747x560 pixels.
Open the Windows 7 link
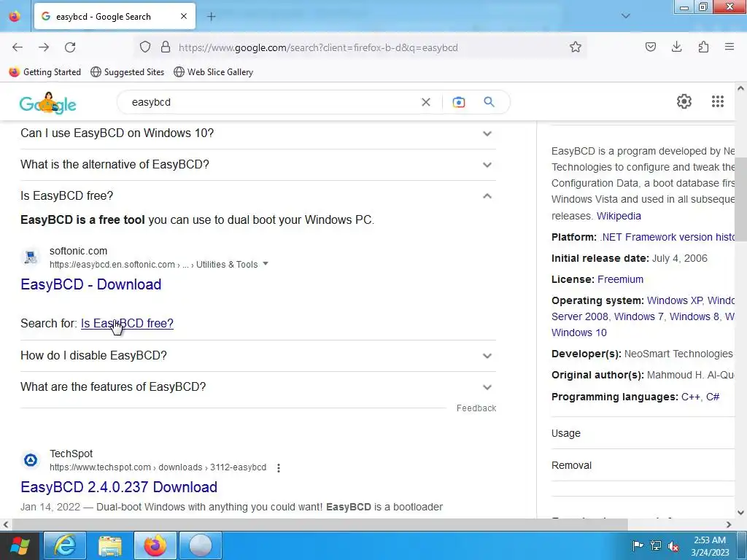tap(639, 316)
